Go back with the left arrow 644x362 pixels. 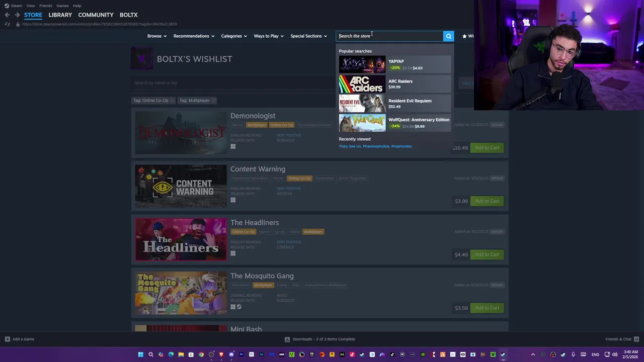click(7, 15)
